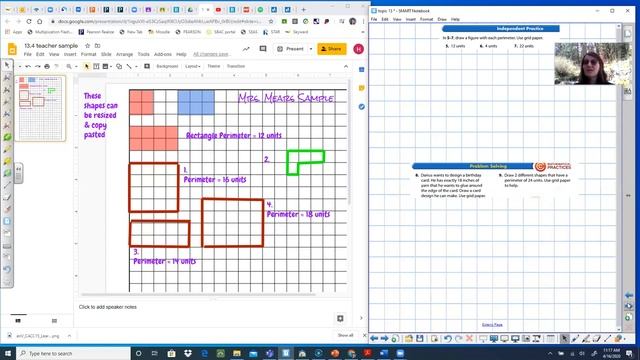
Task: Click the yellow Share button
Action: (x=332, y=49)
